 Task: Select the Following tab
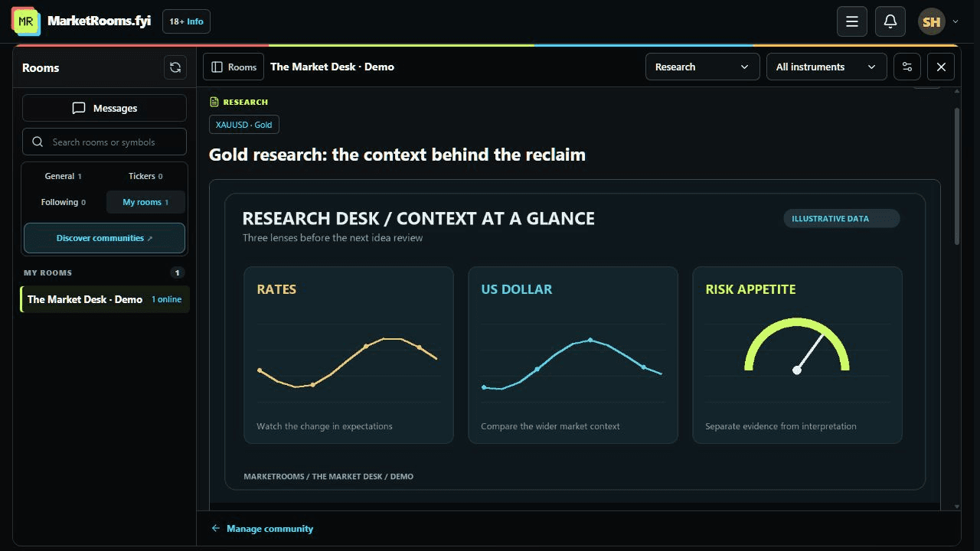coord(63,202)
